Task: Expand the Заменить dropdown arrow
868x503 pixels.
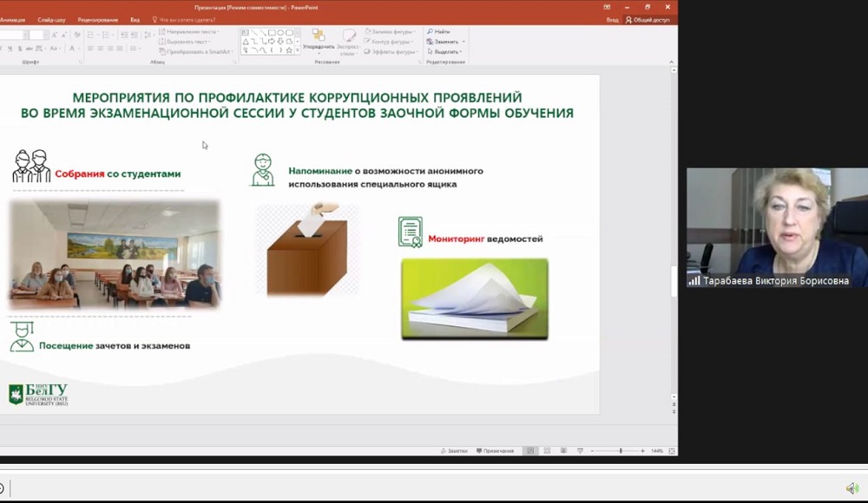Action: pyautogui.click(x=464, y=42)
